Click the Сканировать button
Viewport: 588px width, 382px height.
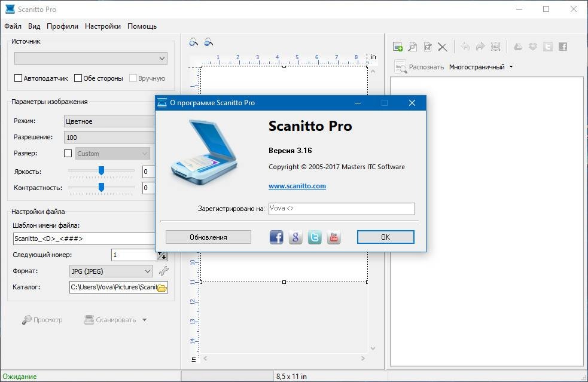click(111, 320)
